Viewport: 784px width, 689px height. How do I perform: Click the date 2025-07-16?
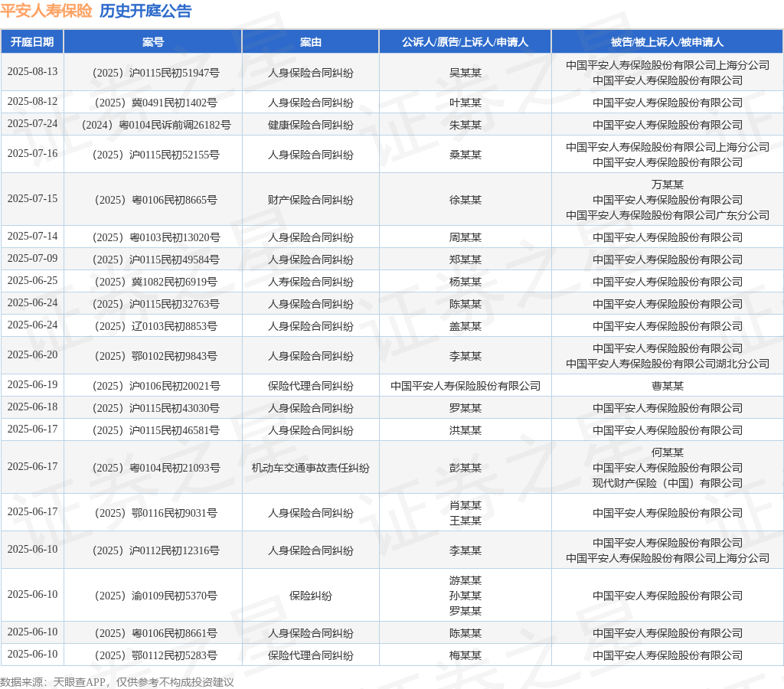(32, 154)
